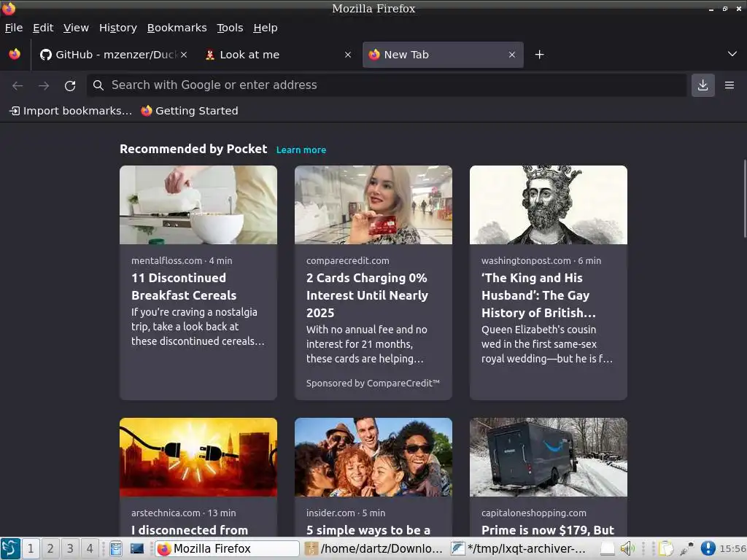Click Import bookmarks toolbar button

(x=71, y=111)
